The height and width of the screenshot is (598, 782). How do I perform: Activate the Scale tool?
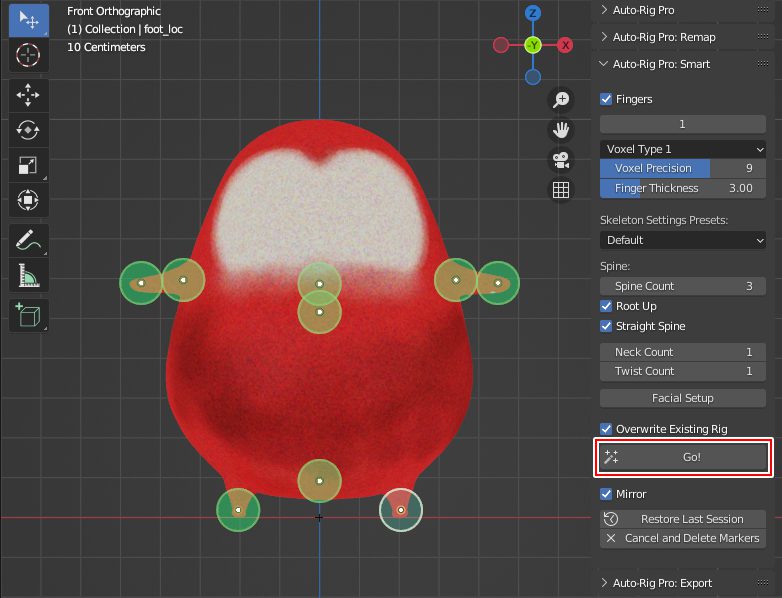pos(28,165)
